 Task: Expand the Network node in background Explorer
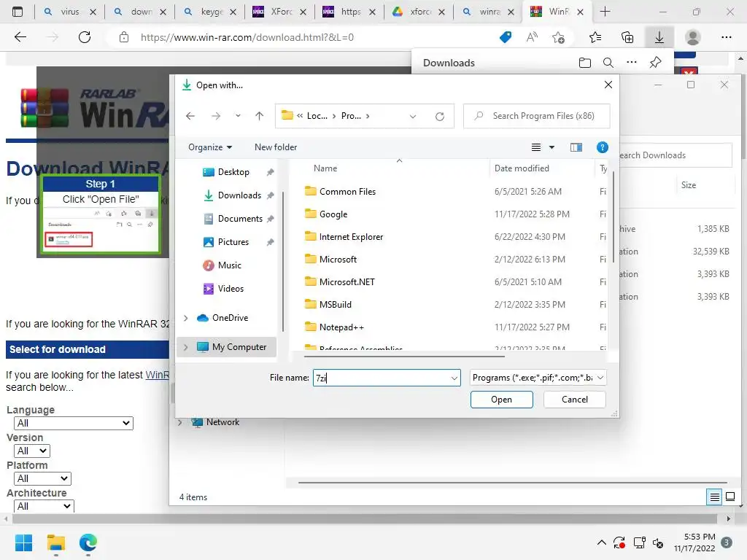[180, 422]
